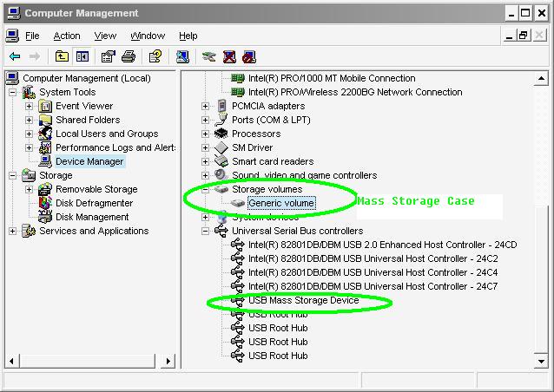
Task: Expand the PCMCIA adapters category
Action: point(205,106)
